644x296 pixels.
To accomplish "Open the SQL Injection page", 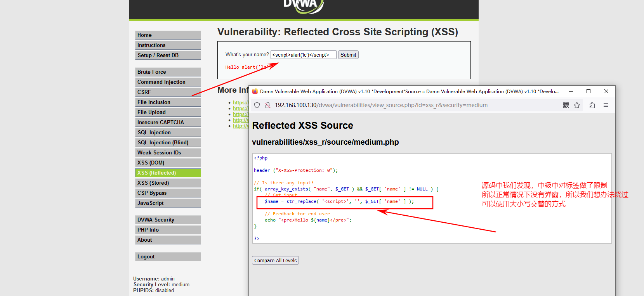I will point(168,132).
